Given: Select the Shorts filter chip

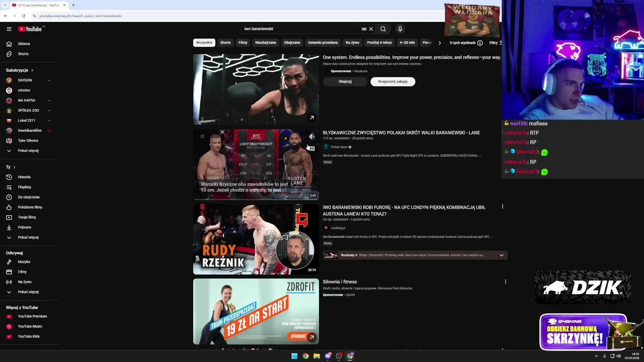Looking at the screenshot, I should [225, 43].
